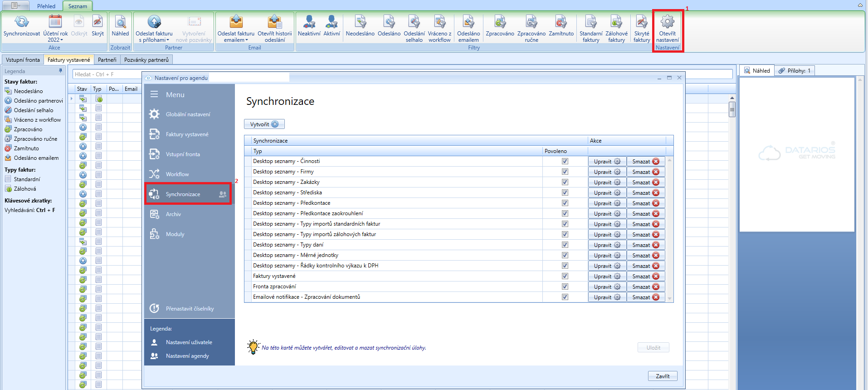This screenshot has height=390, width=868.
Task: Click the Vytvořit button
Action: pos(264,124)
